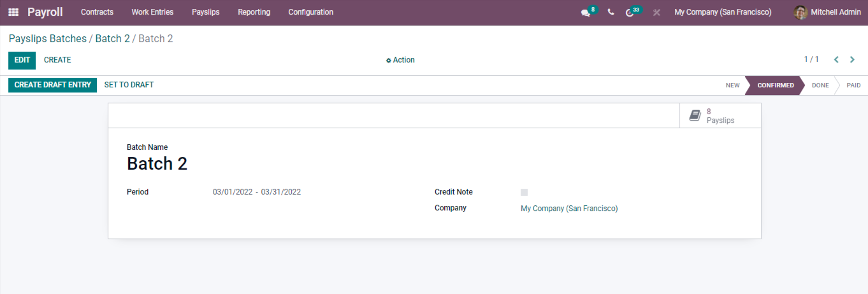
Task: Expand the Action dropdown
Action: point(400,60)
